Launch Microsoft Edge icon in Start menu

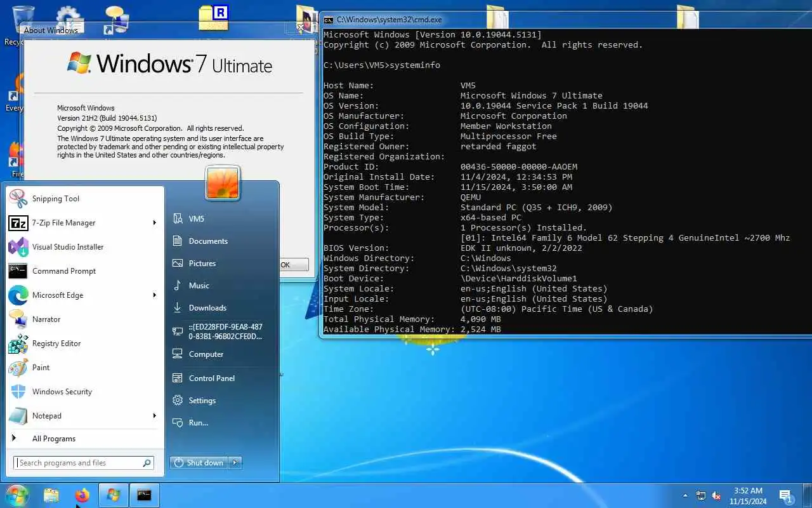click(x=18, y=295)
